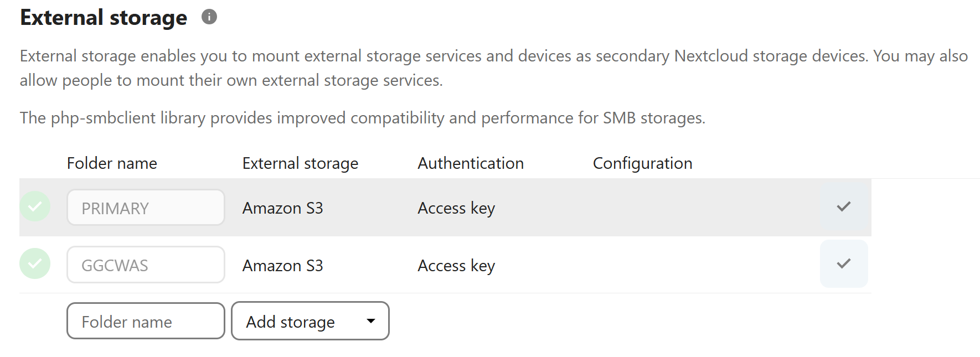The image size is (980, 357).
Task: Click the External storage section heading
Action: click(104, 18)
